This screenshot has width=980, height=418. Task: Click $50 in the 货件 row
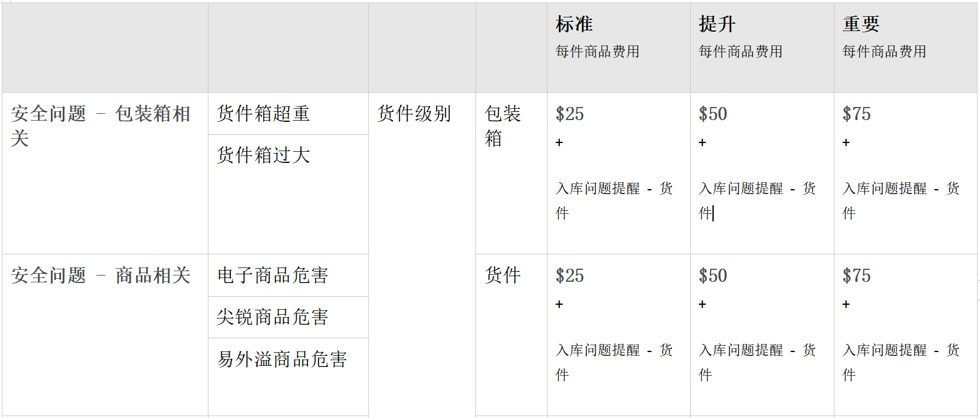coord(712,276)
